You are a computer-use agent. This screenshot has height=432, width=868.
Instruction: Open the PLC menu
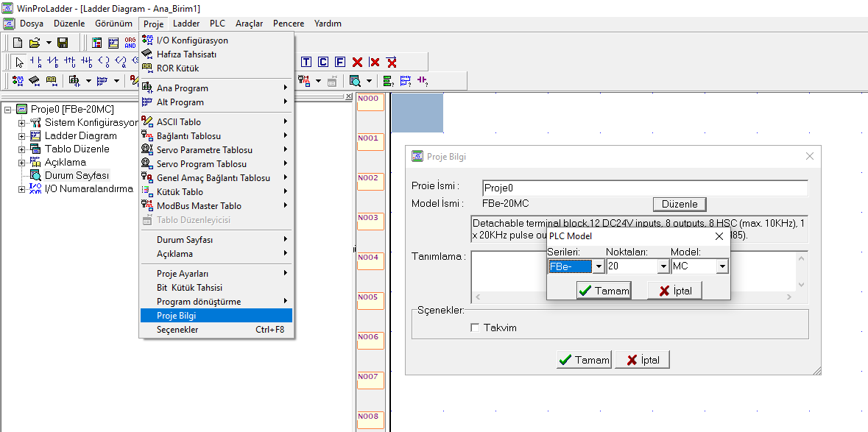tap(218, 24)
